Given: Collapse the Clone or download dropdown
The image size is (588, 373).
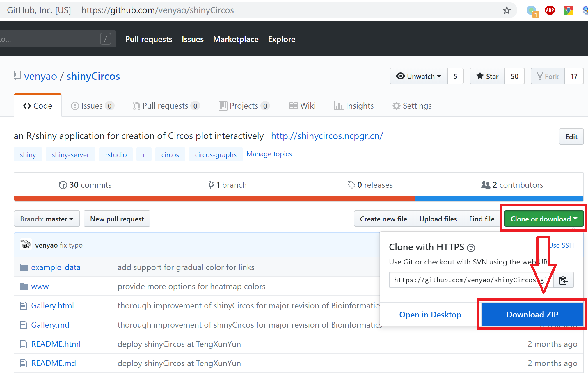Looking at the screenshot, I should [x=543, y=219].
